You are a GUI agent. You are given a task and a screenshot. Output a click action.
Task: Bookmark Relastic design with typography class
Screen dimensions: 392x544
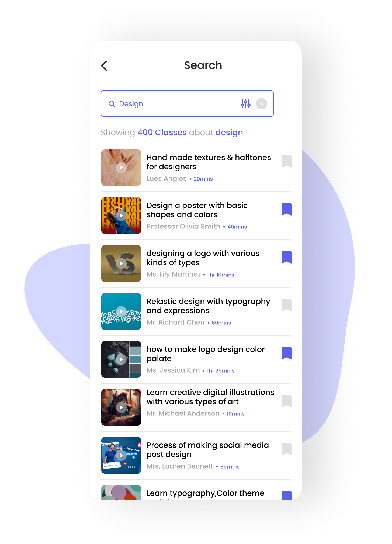pos(286,305)
